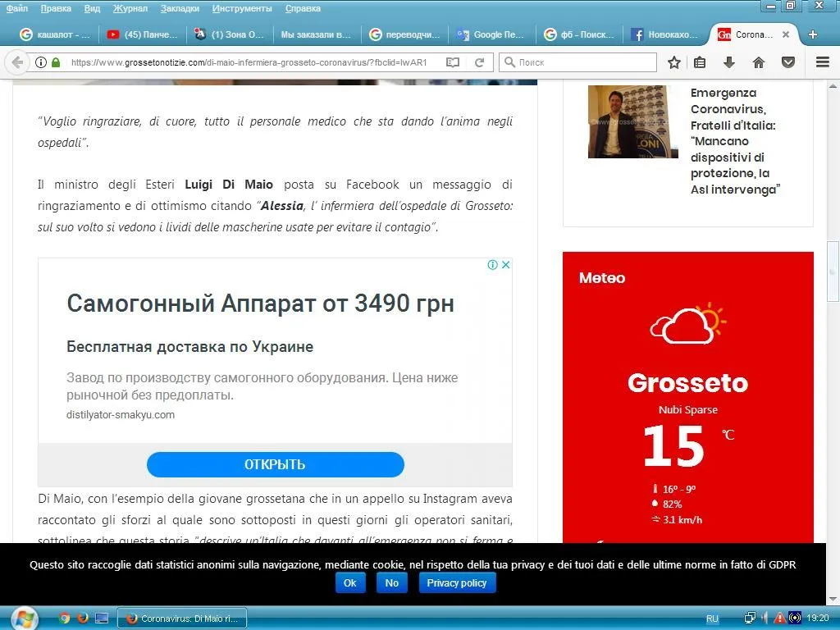The width and height of the screenshot is (840, 630).
Task: Open the bookmarks list icon
Action: coord(700,62)
